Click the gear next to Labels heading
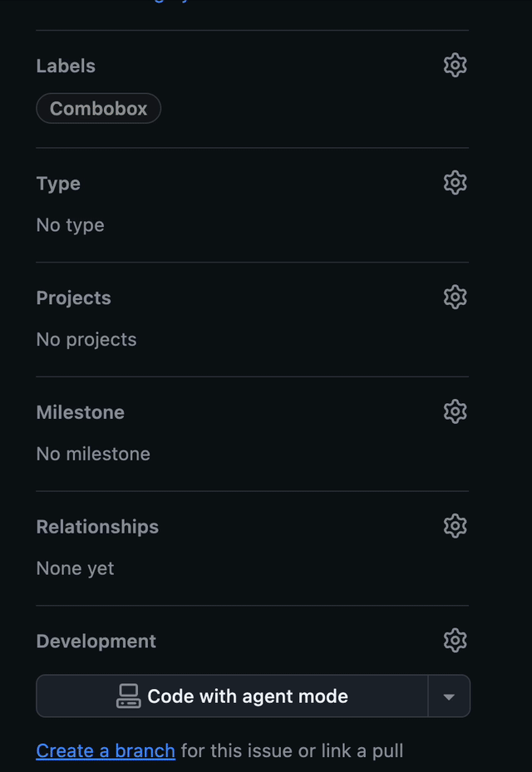The image size is (532, 772). tap(455, 65)
